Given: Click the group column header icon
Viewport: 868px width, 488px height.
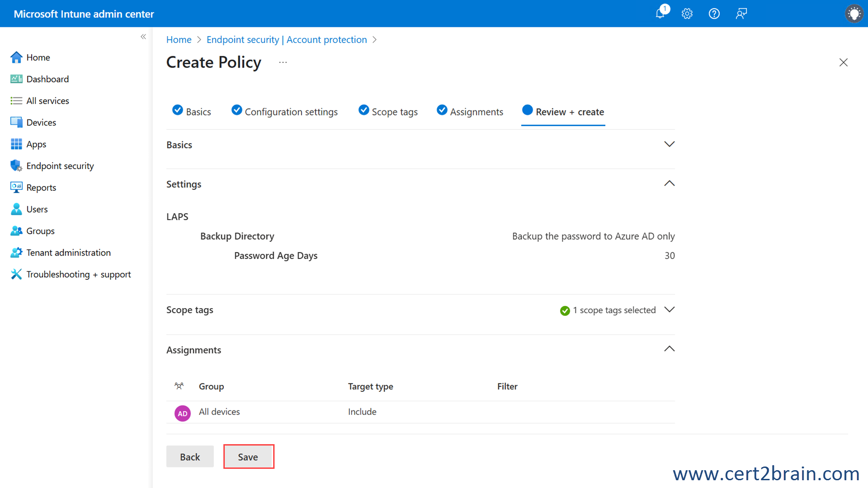Looking at the screenshot, I should pyautogui.click(x=179, y=386).
